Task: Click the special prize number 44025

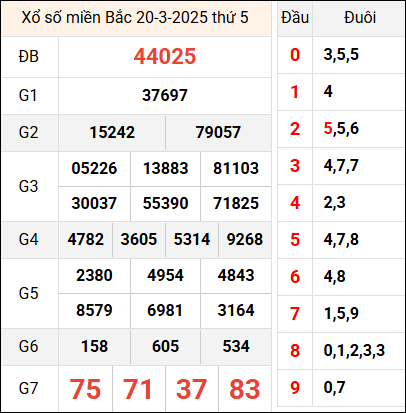Action: [x=165, y=56]
